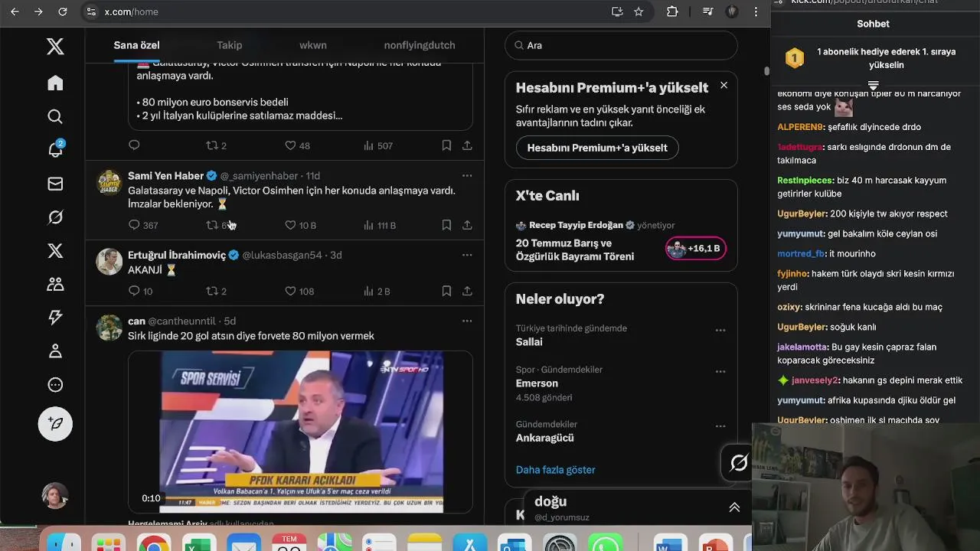
Task: Open the lightning bolt sidebar icon
Action: coord(55,318)
